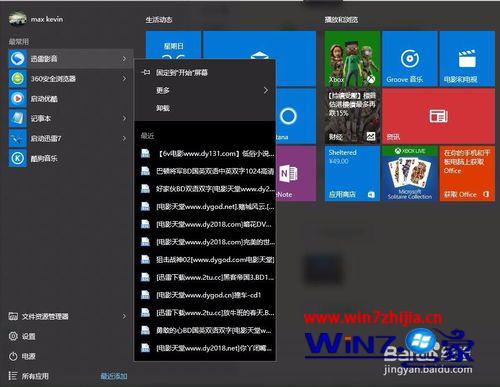Expand the 记事本 jump list arrow
Viewport: 500px width, 387px height.
(124, 118)
